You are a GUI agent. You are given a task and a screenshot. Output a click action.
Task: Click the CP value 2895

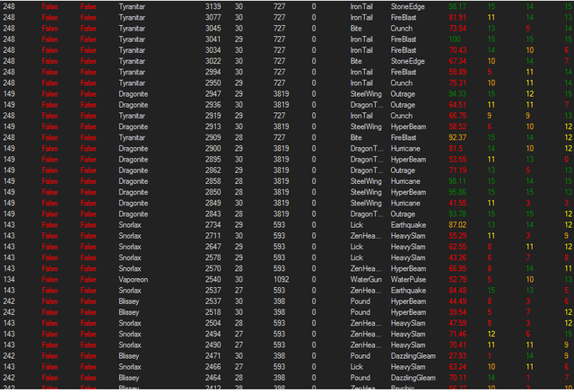(213, 160)
